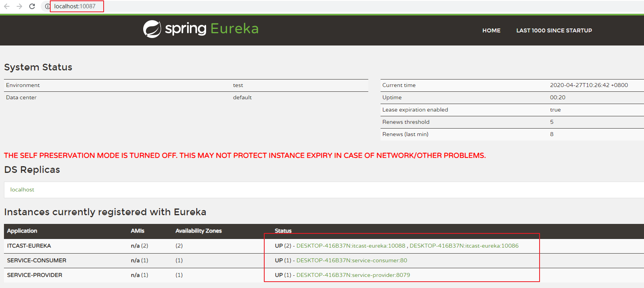Screen dimensions: 644x288
Task: Click the site info icon in address bar
Action: tap(47, 6)
